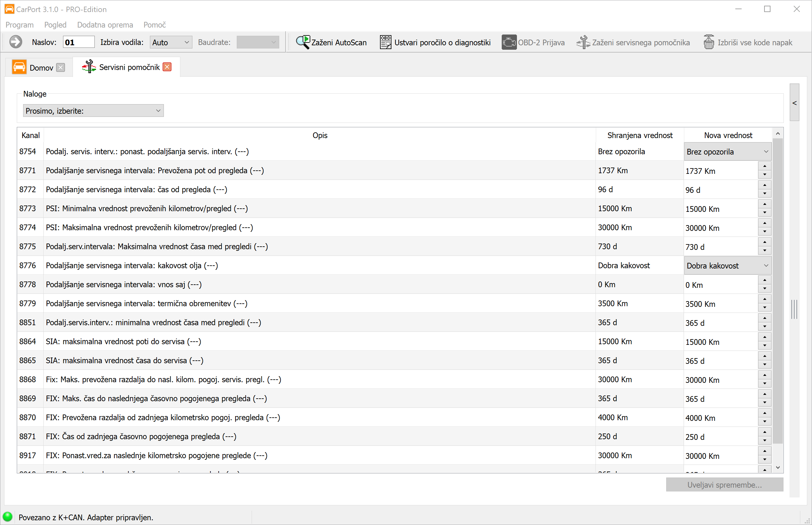Click the green arrow connect icon
The width and height of the screenshot is (812, 525).
(15, 42)
